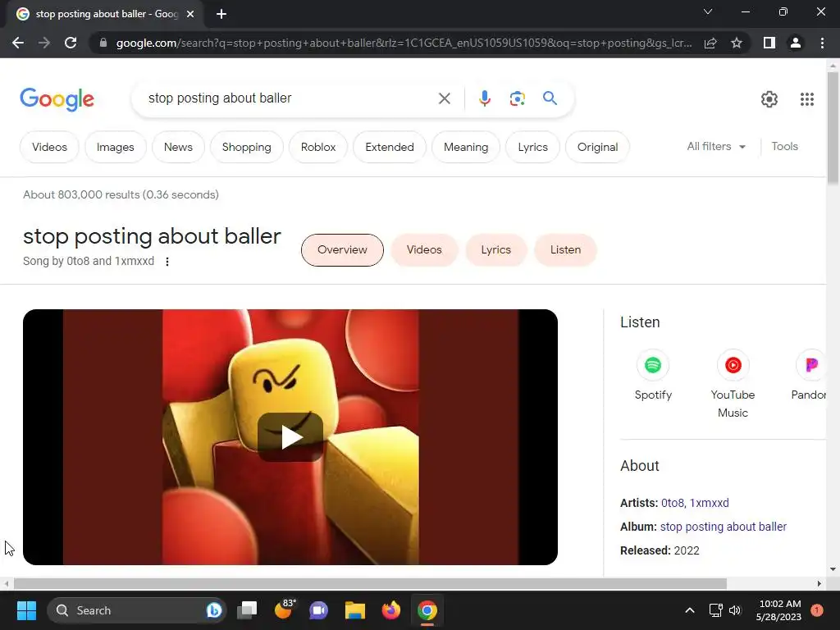This screenshot has height=630, width=840.
Task: Open volume control in system tray
Action: pos(735,610)
